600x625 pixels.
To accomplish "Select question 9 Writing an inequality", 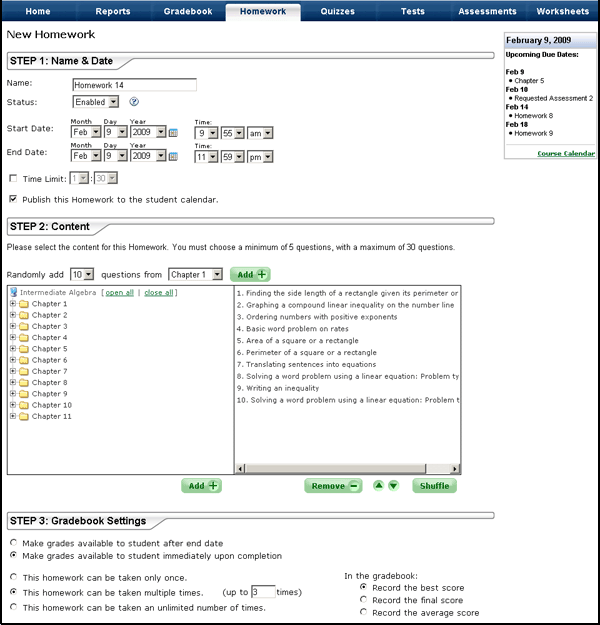I will pyautogui.click(x=278, y=388).
